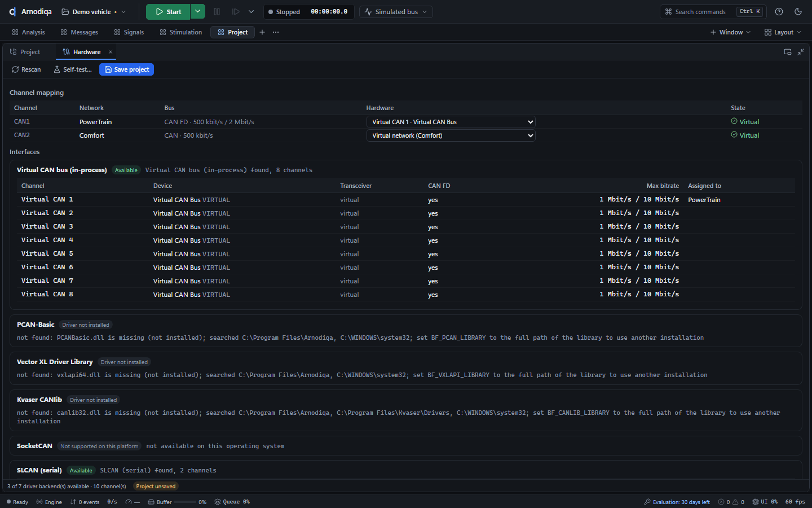The width and height of the screenshot is (812, 508).
Task: Open the CAN1 hardware dropdown
Action: coord(451,122)
